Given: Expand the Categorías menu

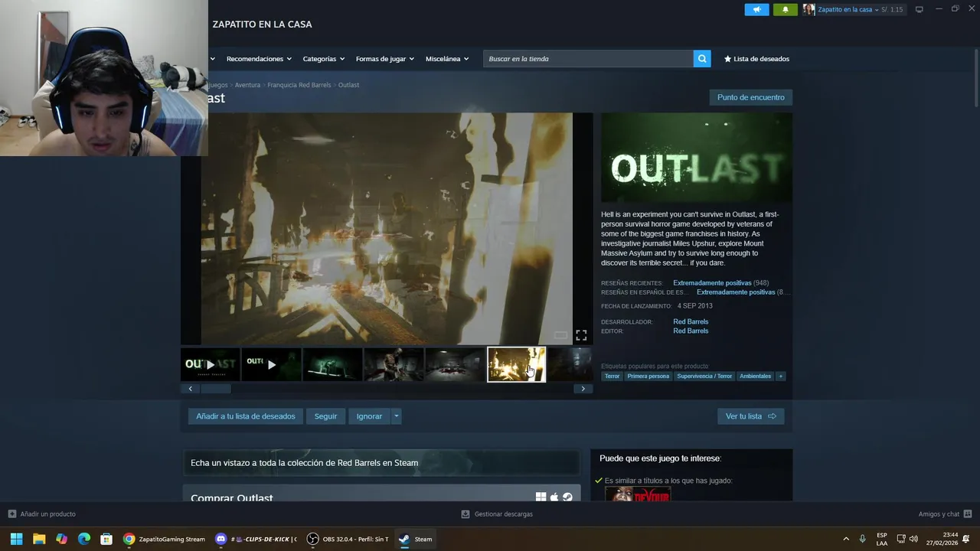Looking at the screenshot, I should click(323, 59).
